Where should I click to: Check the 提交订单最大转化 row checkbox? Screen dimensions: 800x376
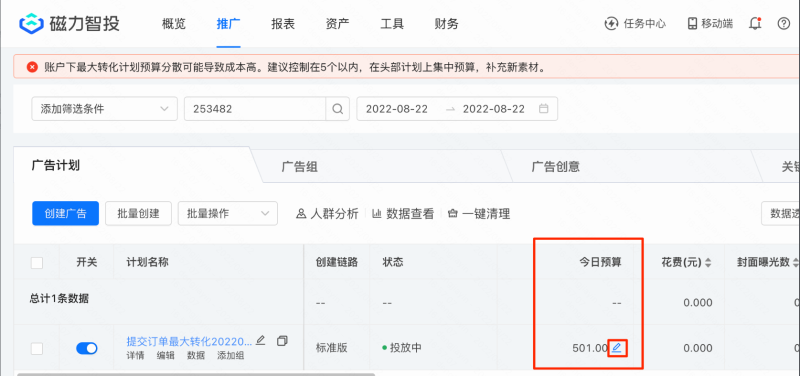pyautogui.click(x=37, y=348)
